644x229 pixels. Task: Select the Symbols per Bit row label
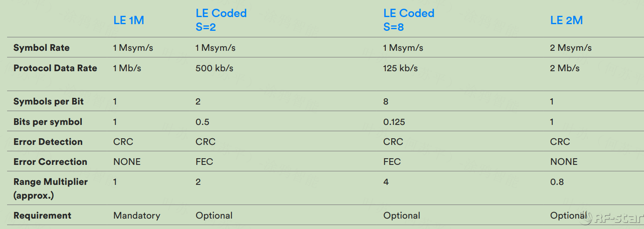click(48, 102)
